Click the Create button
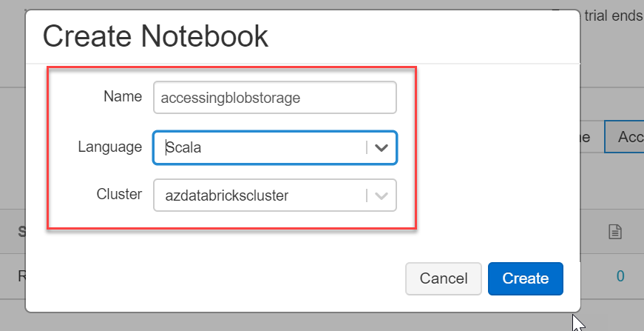Image resolution: width=644 pixels, height=331 pixels. coord(525,278)
